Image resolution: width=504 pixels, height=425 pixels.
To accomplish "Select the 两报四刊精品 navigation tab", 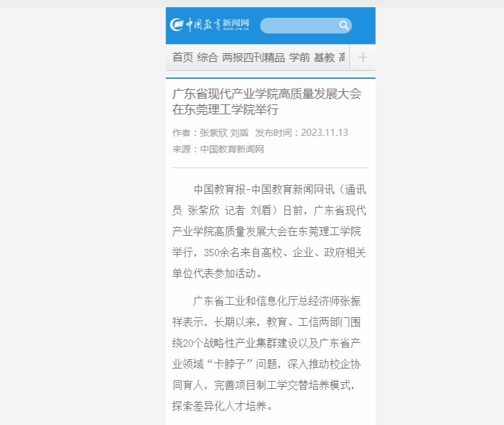I will [253, 58].
